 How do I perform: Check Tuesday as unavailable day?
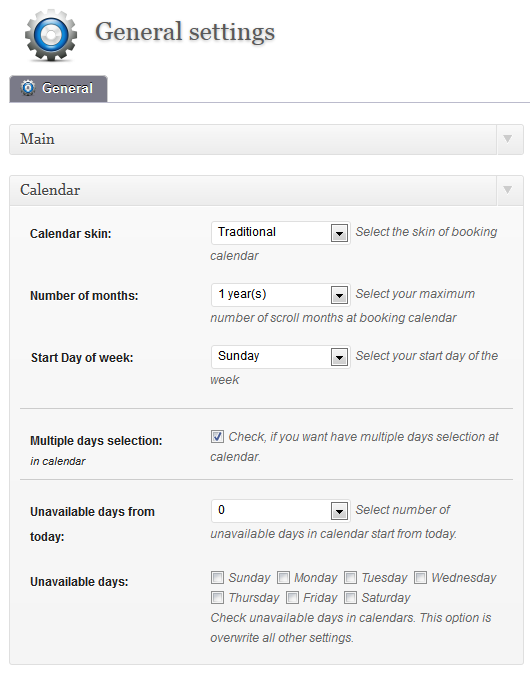(350, 577)
